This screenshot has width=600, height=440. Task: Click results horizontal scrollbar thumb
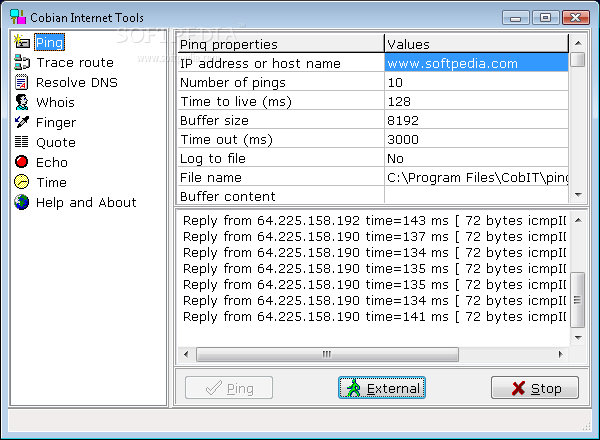[327, 354]
